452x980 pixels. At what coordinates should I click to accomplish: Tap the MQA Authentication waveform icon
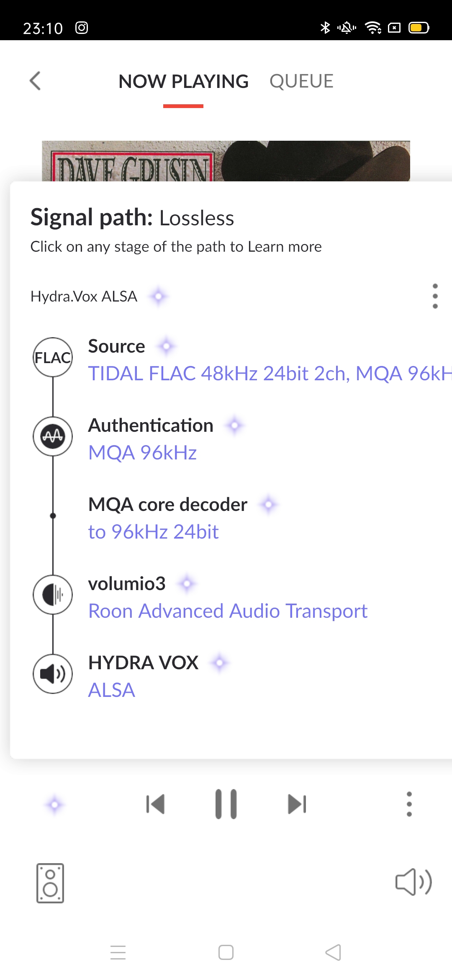pyautogui.click(x=53, y=436)
